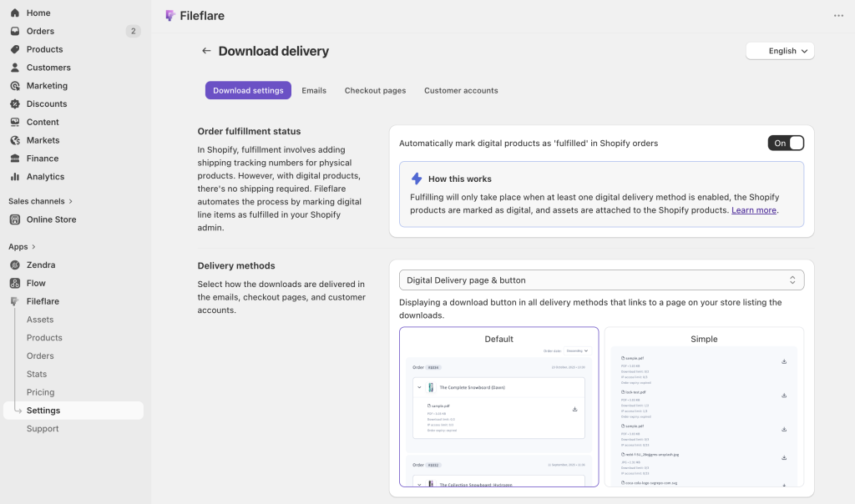Click the Fileflare app icon in sidebar
Image resolution: width=855 pixels, height=504 pixels.
(x=15, y=301)
